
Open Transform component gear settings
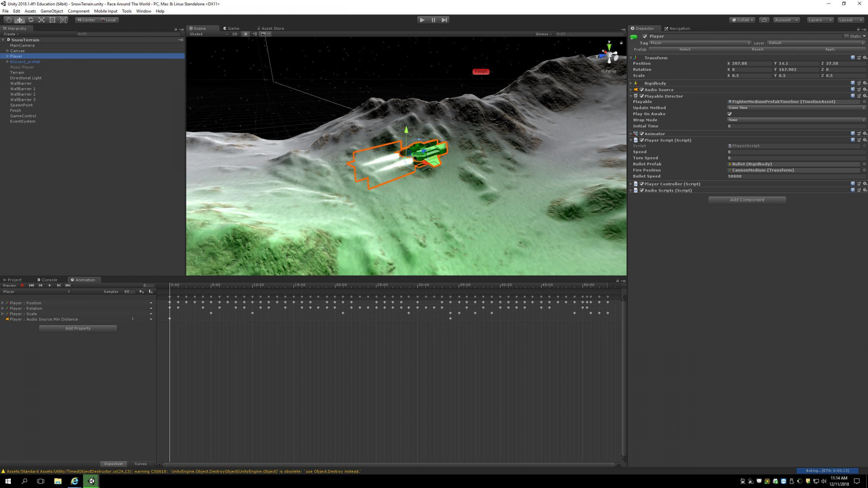(x=864, y=58)
